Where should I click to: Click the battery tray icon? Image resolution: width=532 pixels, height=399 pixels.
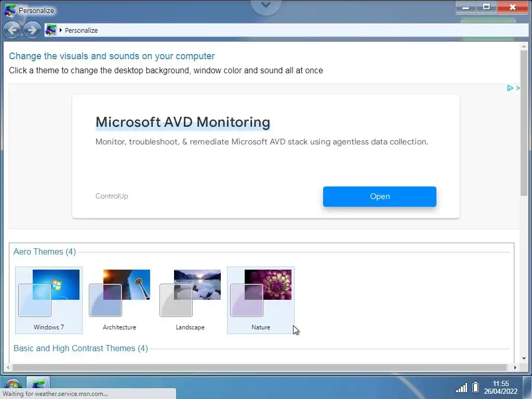click(x=475, y=387)
